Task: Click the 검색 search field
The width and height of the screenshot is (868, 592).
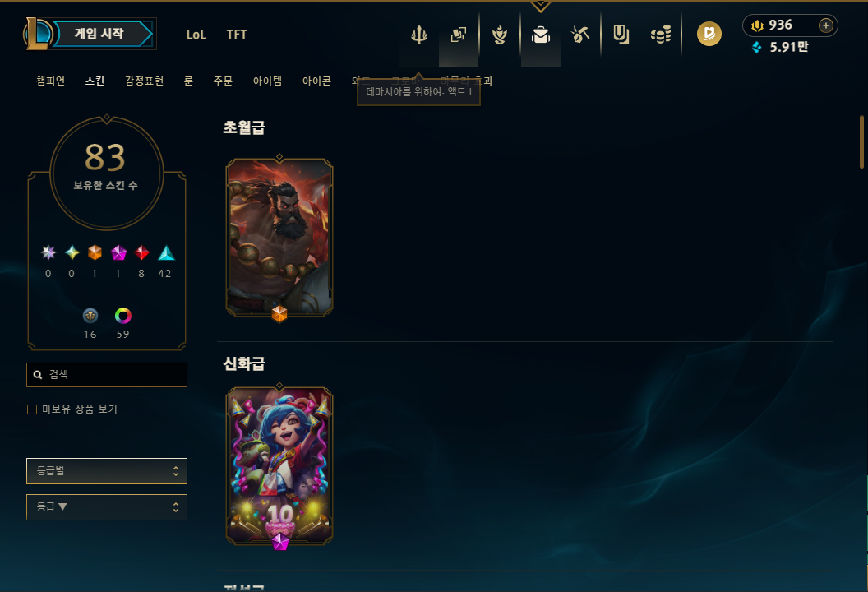Action: coord(107,375)
